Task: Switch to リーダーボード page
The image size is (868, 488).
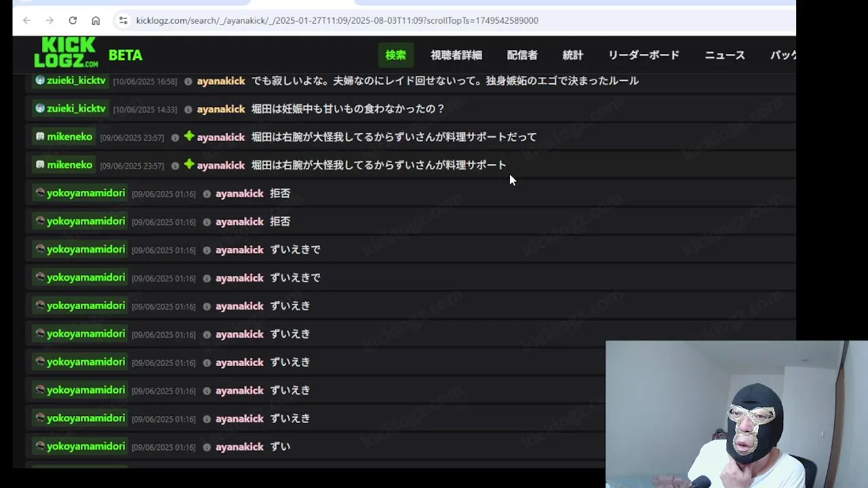Action: coord(644,55)
